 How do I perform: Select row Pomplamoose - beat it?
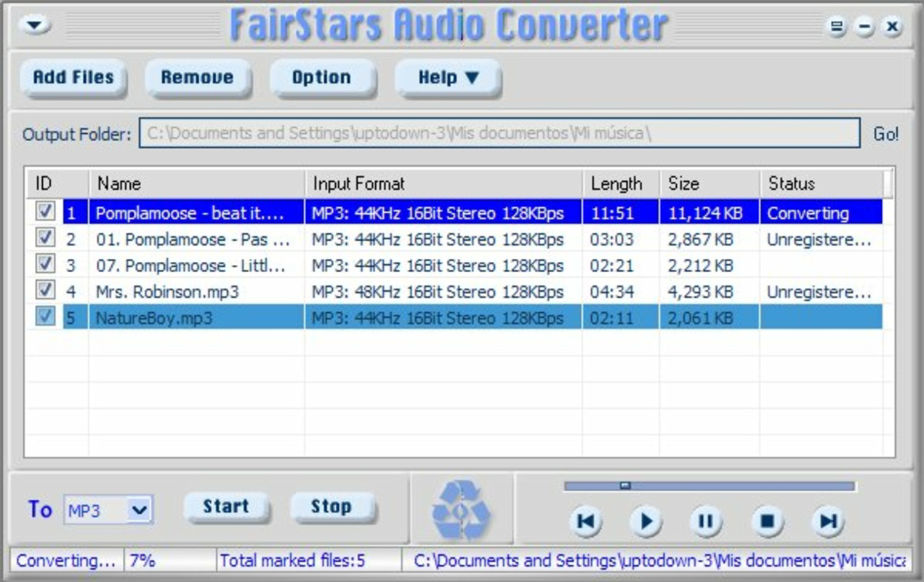[x=454, y=212]
